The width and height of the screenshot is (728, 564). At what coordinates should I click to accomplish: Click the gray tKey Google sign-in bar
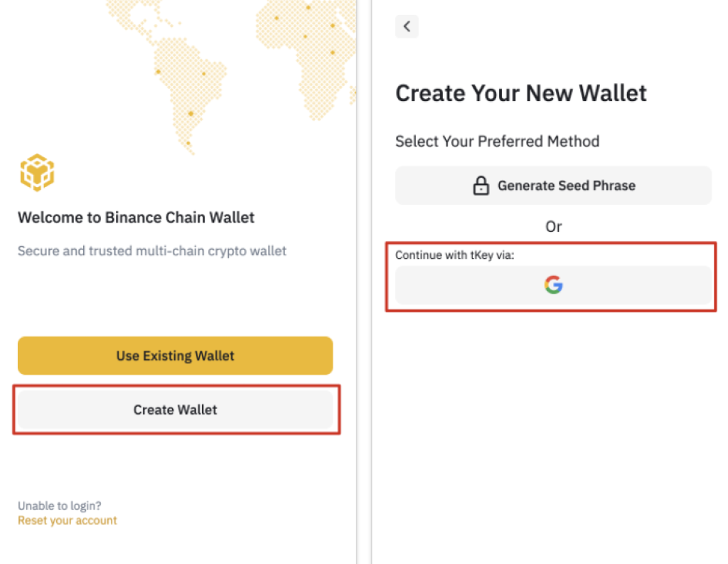[553, 284]
